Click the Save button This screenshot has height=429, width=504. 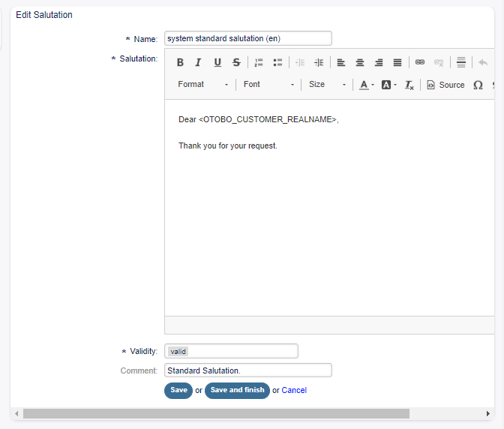178,391
